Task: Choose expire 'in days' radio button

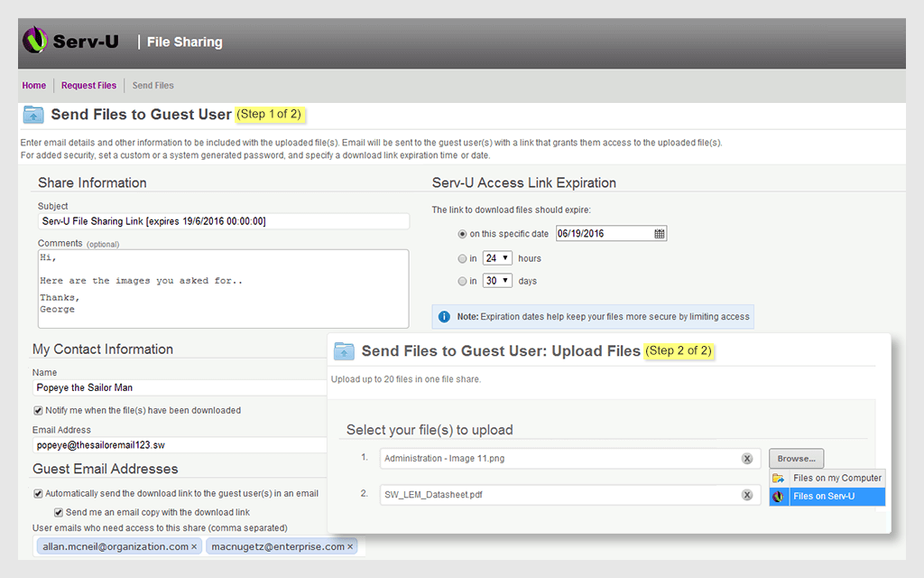Action: click(x=463, y=281)
